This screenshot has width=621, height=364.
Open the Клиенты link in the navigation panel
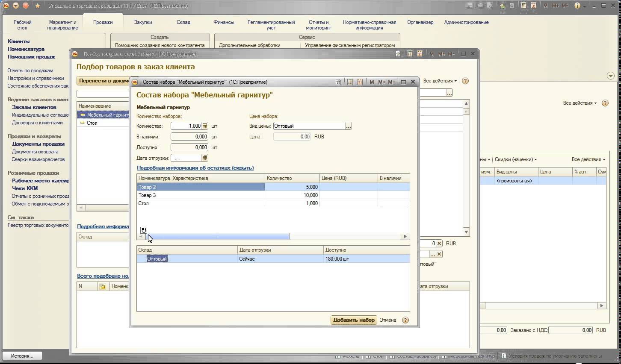(x=19, y=41)
